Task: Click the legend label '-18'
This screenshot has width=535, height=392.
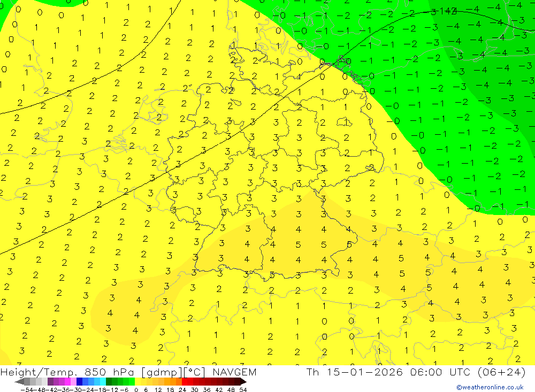Action: 100,390
